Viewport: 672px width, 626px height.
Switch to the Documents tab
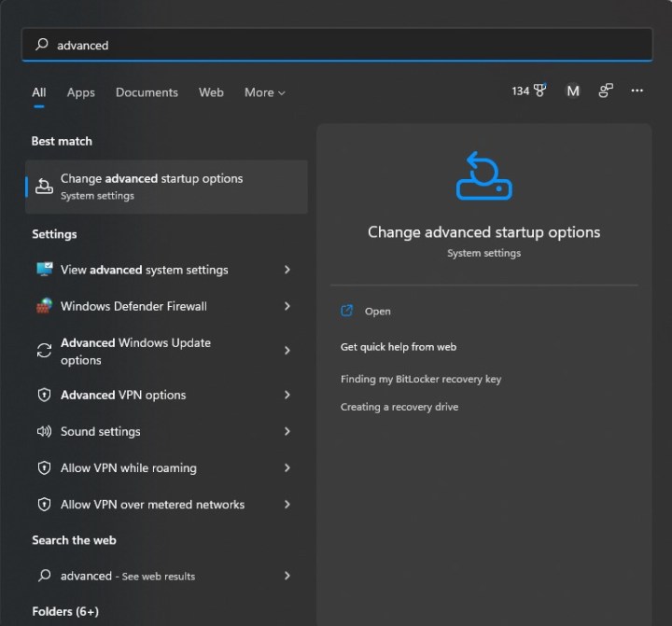(147, 92)
